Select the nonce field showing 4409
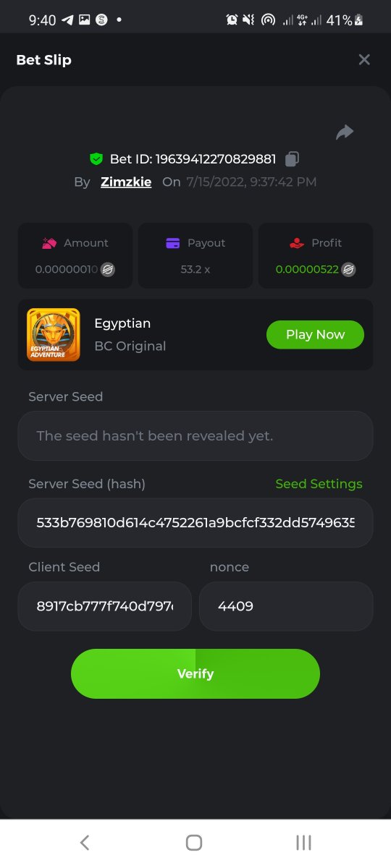This screenshot has height=868, width=391. coord(286,606)
